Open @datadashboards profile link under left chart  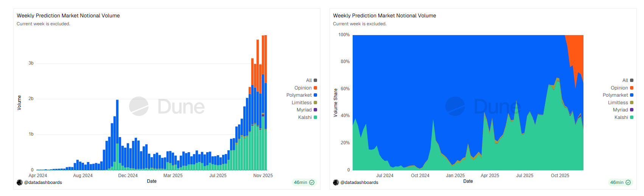[43, 182]
